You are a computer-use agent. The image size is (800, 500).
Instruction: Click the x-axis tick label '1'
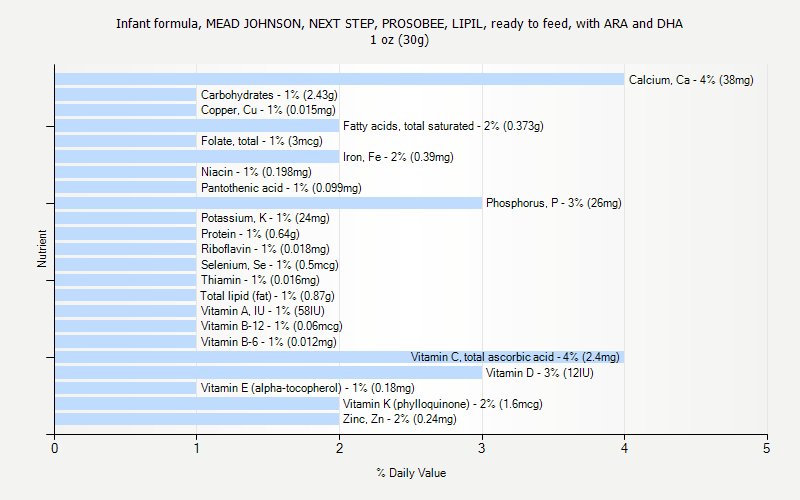point(196,448)
